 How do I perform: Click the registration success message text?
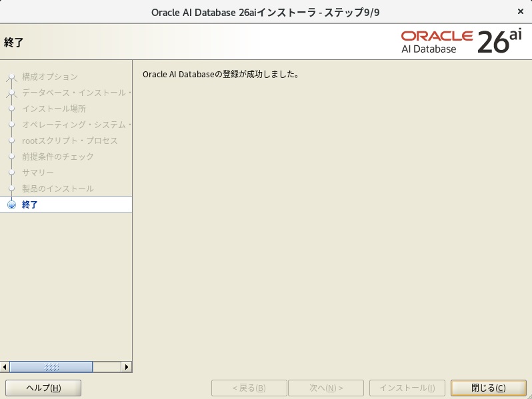(221, 74)
